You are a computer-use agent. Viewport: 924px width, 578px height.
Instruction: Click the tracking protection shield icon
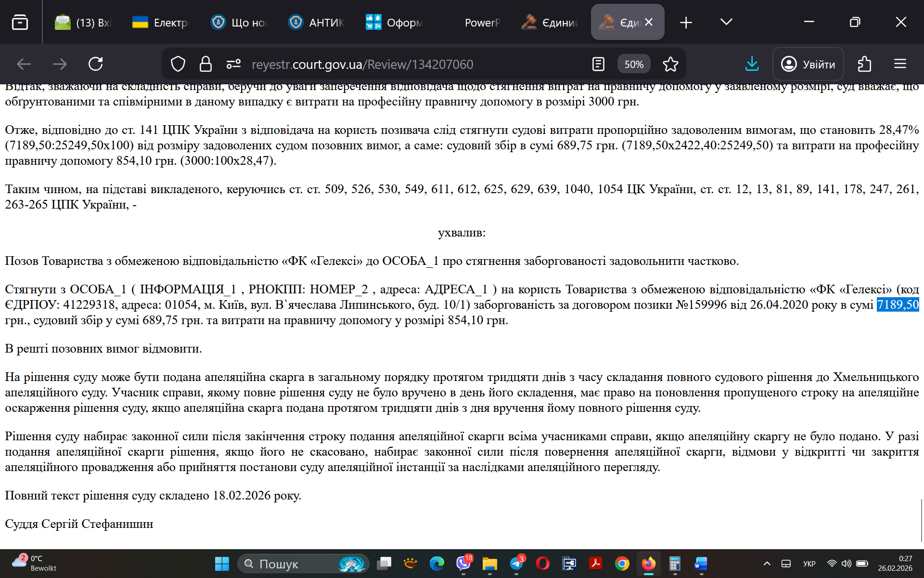coord(178,64)
